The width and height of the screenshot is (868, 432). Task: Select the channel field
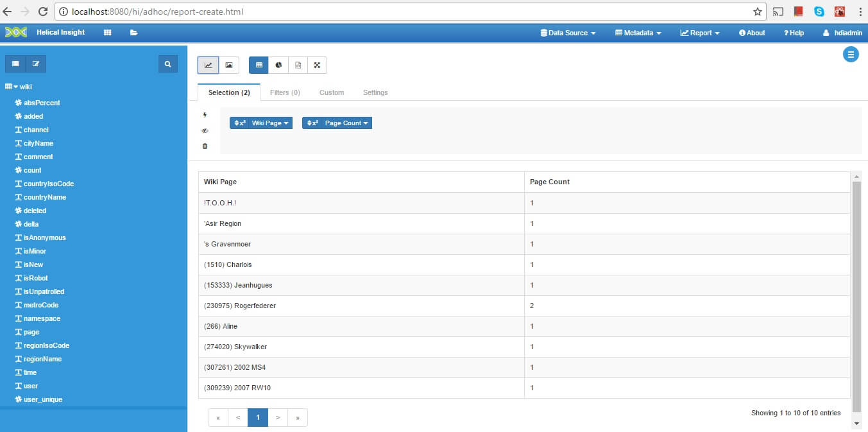coord(36,130)
